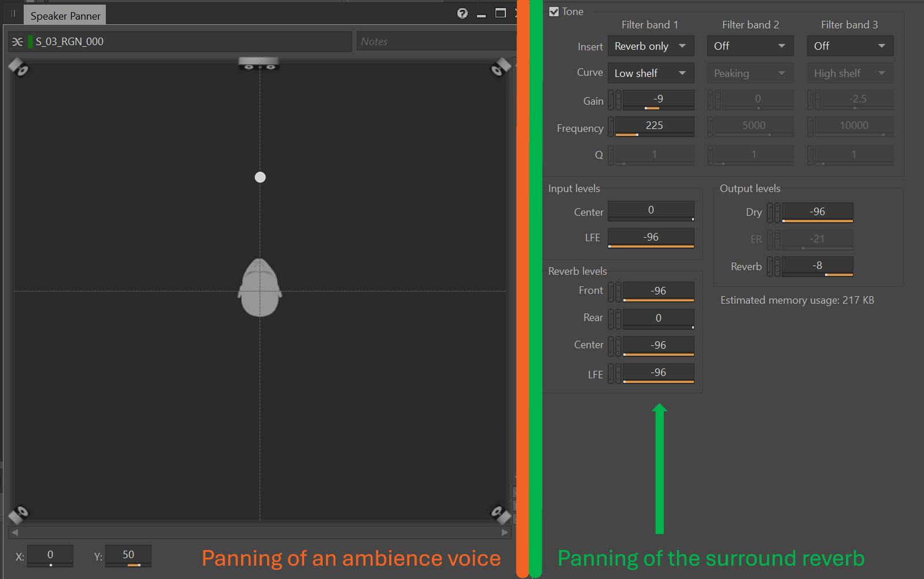
Task: Click the front-right speaker icon
Action: click(500, 68)
